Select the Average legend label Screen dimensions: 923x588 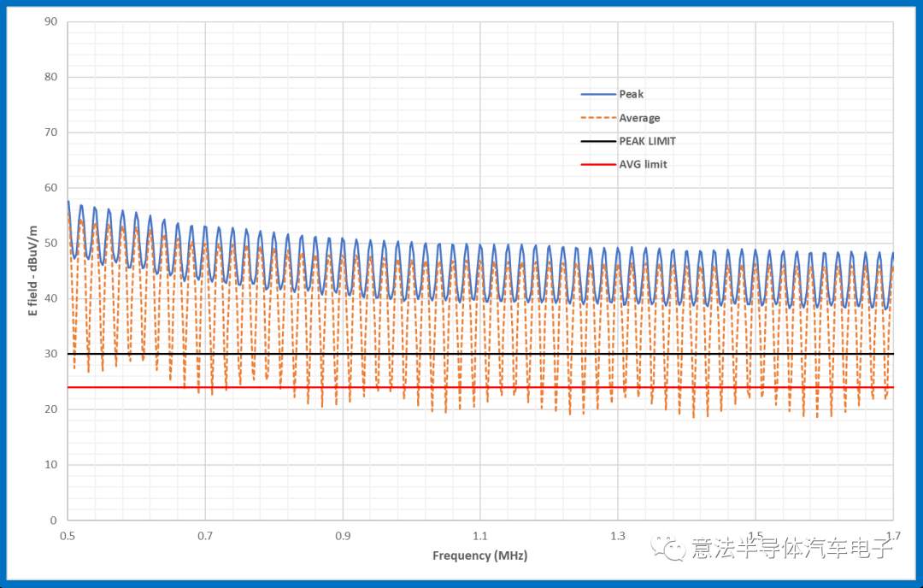tap(639, 118)
